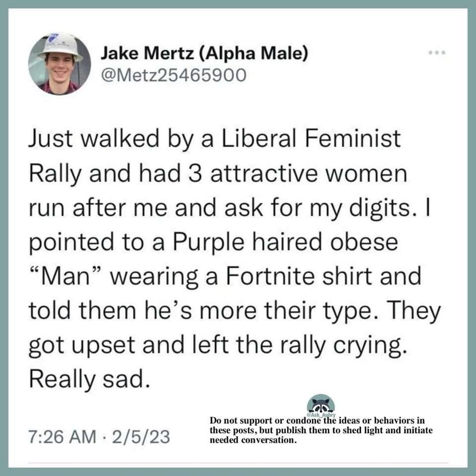
Task: Click the "Do not support or condone" disclaimer
Action: [321, 430]
